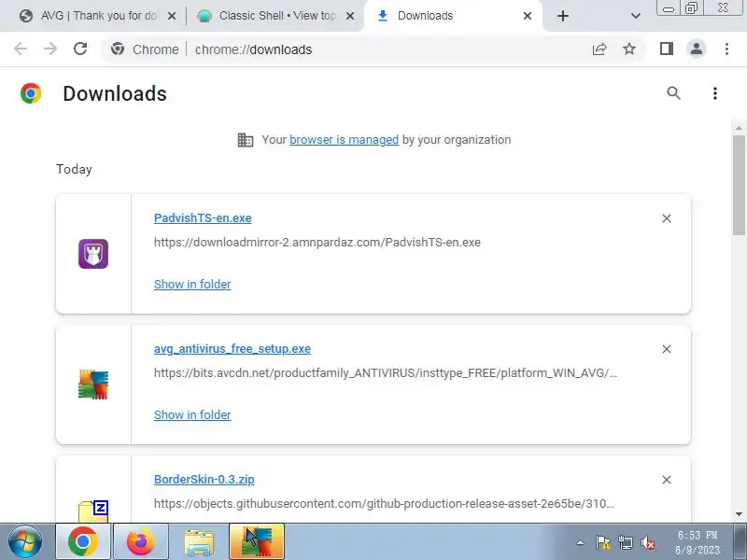Click the Today date heading

click(74, 170)
